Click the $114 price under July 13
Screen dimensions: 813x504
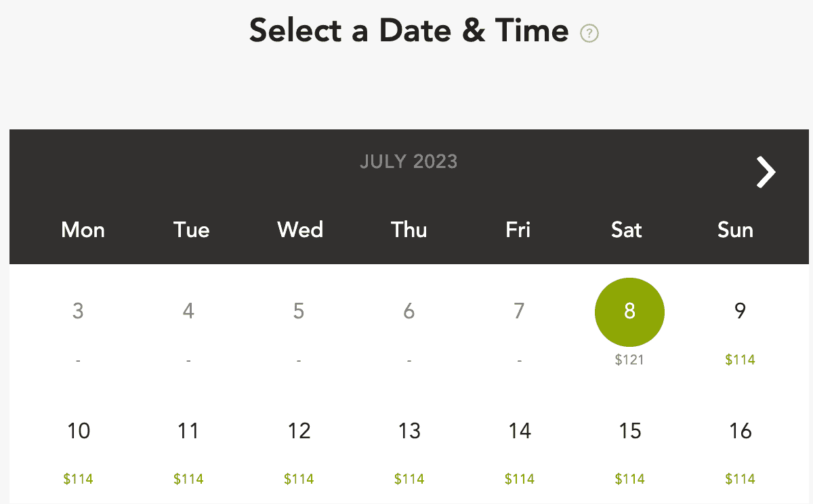(409, 479)
